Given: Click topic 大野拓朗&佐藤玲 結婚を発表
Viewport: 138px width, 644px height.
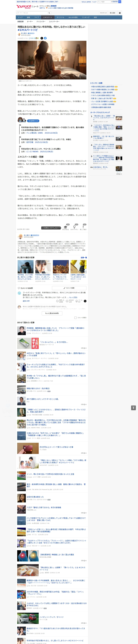Looking at the screenshot, I should click(x=101, y=107).
